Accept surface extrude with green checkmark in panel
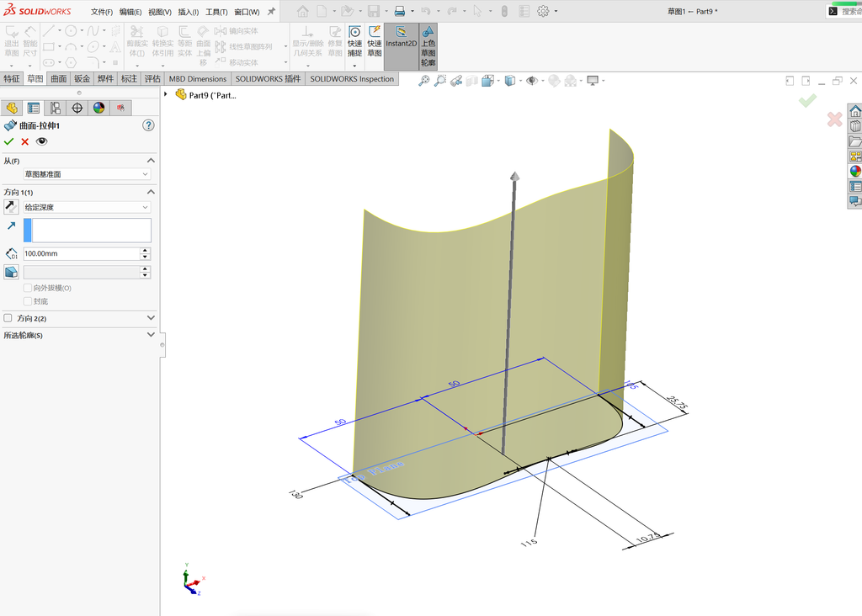The width and height of the screenshot is (862, 616). 8,141
